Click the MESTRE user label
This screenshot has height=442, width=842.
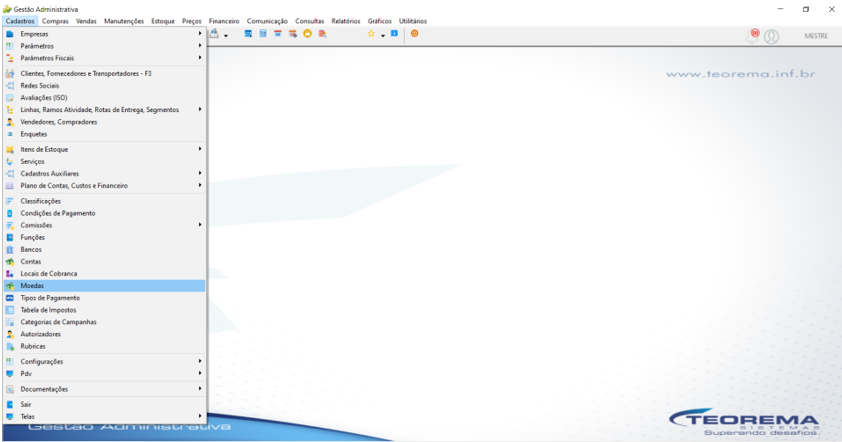point(816,36)
